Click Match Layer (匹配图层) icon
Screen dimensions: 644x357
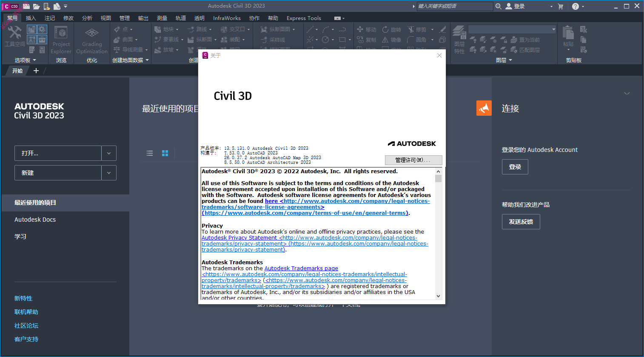[x=514, y=50]
